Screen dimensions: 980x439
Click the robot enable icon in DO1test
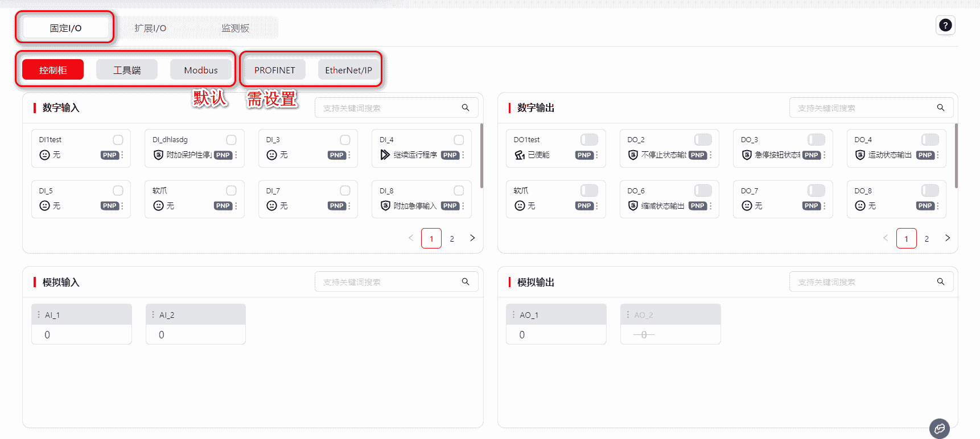point(520,155)
